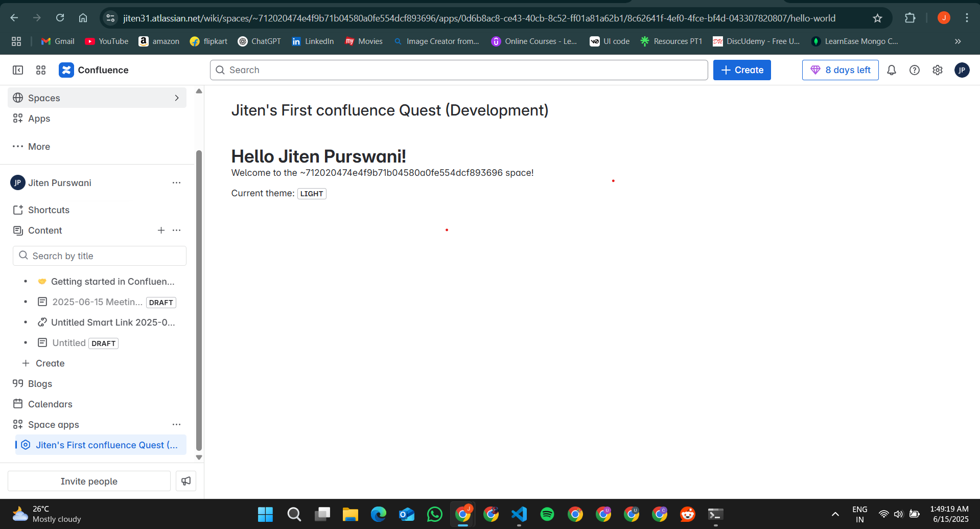Open the Atlassian app switcher grid

(41, 70)
